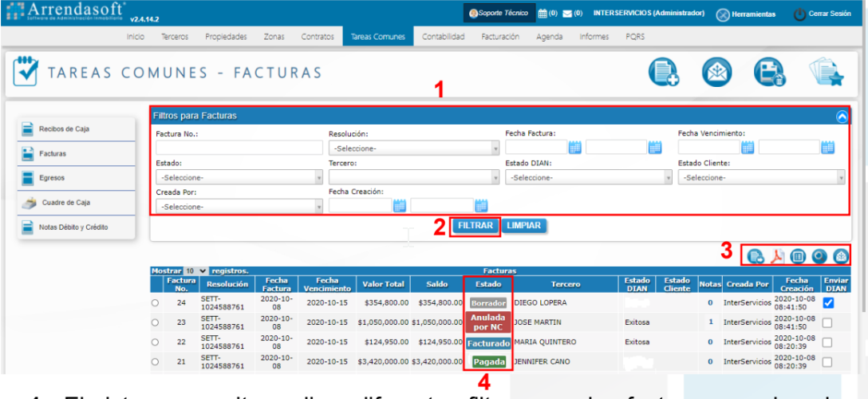Click the Cerrar Sesión power icon
Image resolution: width=868 pixels, height=399 pixels.
pyautogui.click(x=799, y=14)
